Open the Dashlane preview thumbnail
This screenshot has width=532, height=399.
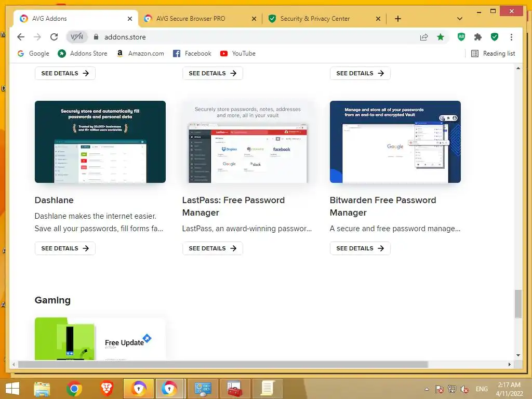(x=100, y=142)
